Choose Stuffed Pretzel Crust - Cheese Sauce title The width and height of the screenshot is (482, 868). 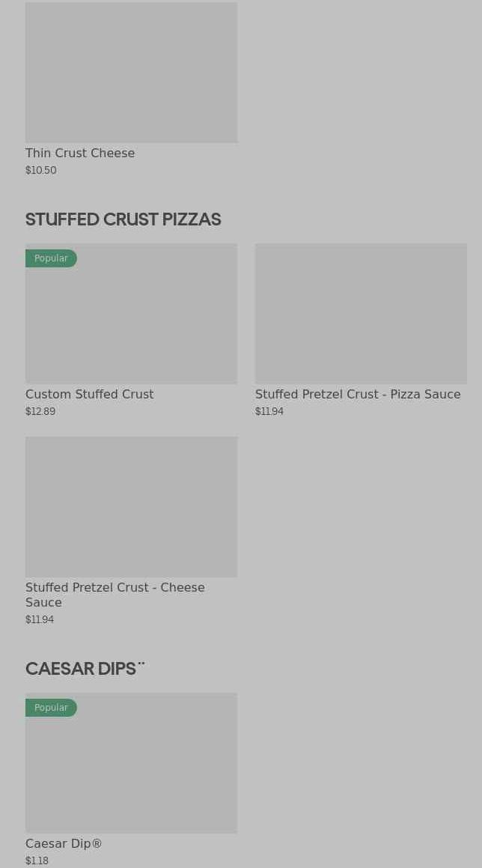point(115,595)
